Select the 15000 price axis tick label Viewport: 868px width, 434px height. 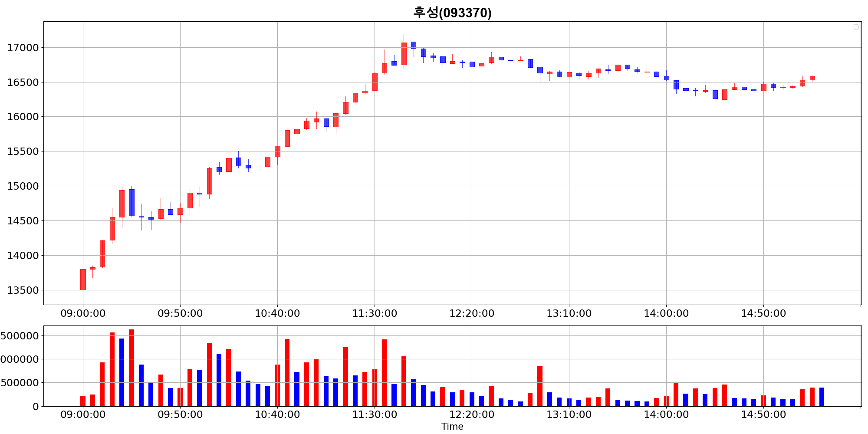(x=23, y=186)
